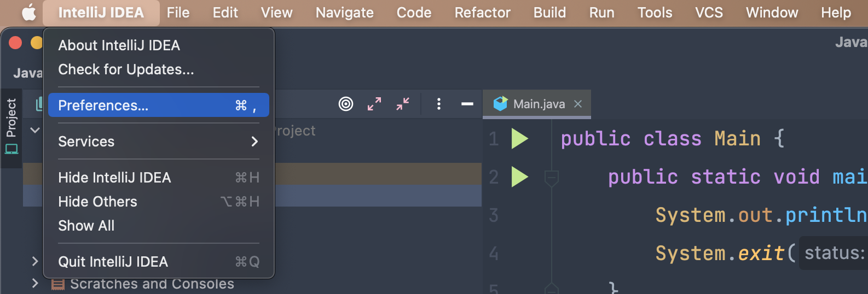This screenshot has height=294, width=868.
Task: Click the 'Main' class name in code
Action: 738,139
